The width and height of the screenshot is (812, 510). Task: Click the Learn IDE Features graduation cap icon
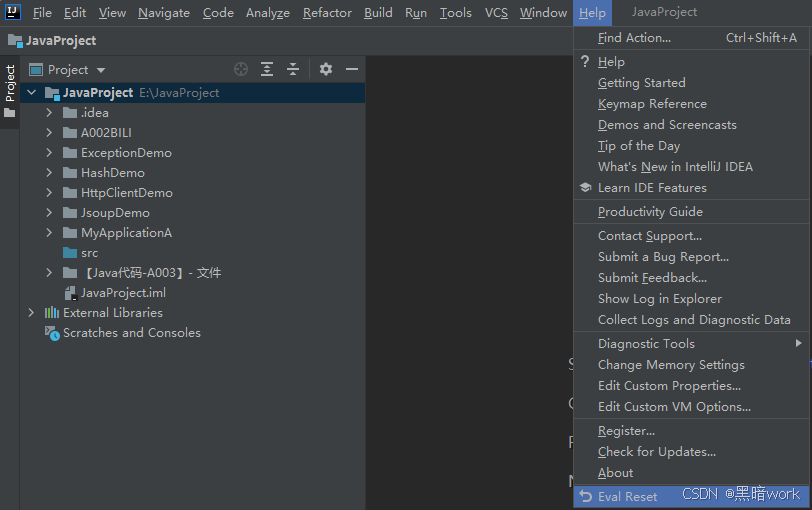[586, 187]
